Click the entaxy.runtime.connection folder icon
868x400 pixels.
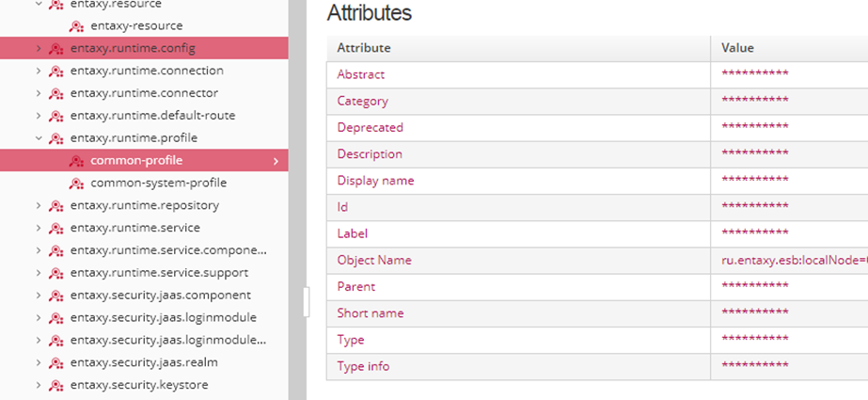[x=56, y=71]
